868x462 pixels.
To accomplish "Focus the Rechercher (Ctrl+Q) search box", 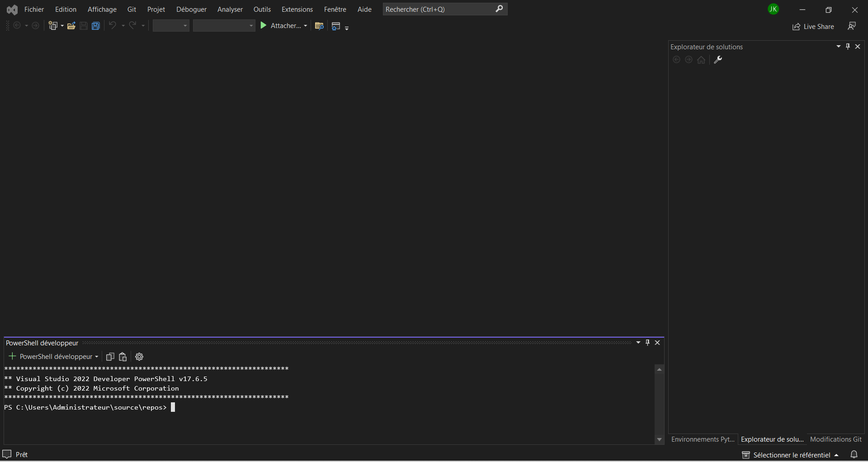I will [x=445, y=9].
